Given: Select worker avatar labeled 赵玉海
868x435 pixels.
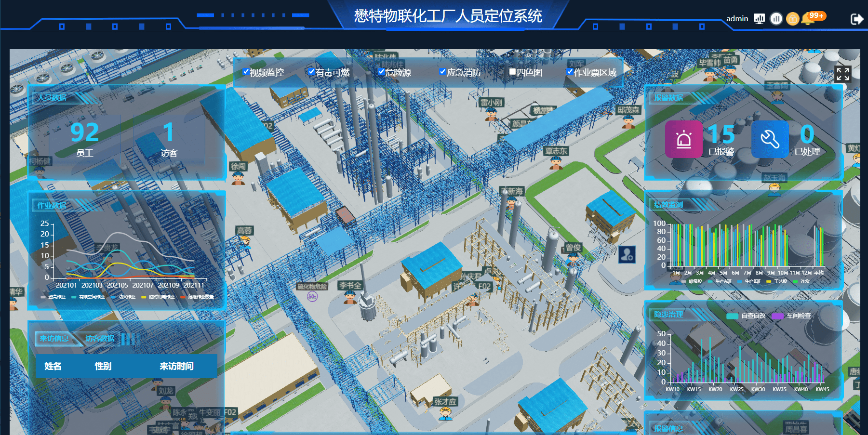Looking at the screenshot, I should point(775,189).
